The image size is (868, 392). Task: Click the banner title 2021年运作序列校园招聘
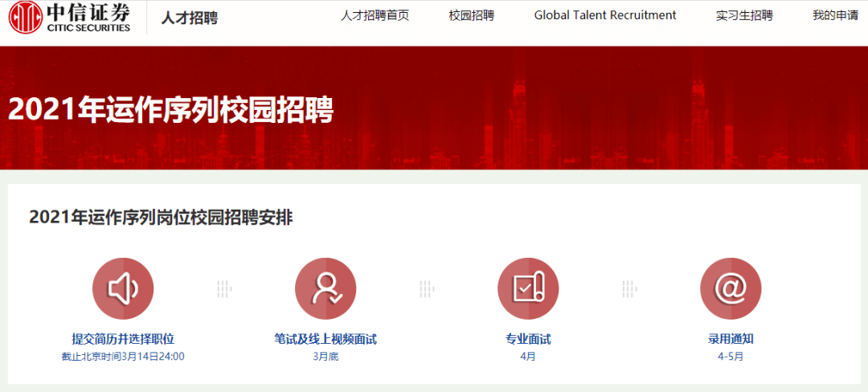(x=171, y=111)
